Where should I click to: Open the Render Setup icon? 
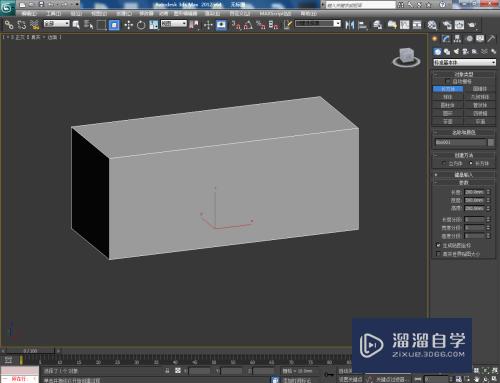tap(447, 25)
